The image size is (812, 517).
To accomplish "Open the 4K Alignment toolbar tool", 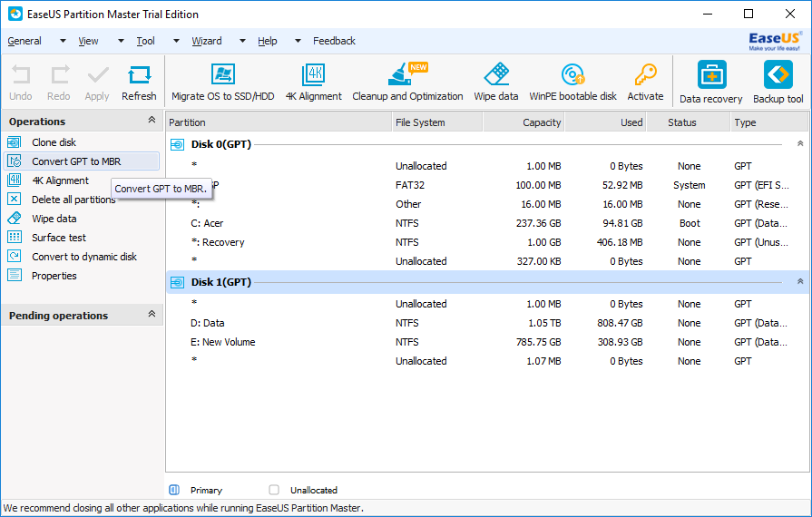I will pyautogui.click(x=313, y=75).
